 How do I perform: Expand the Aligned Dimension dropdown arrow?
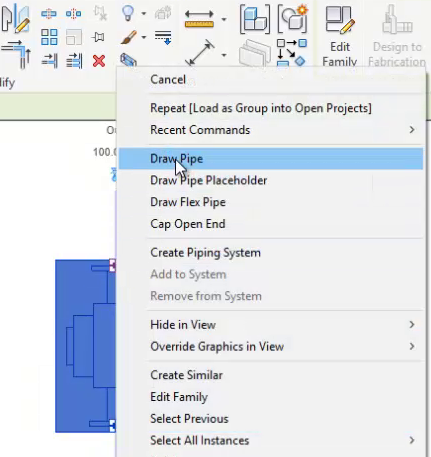pyautogui.click(x=224, y=55)
